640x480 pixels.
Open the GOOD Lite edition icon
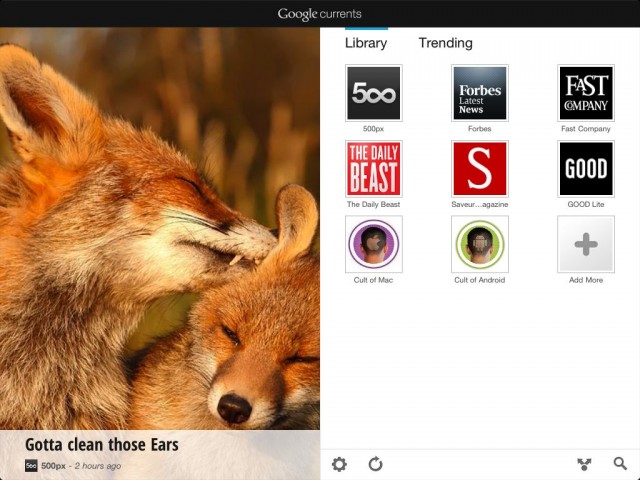coord(586,168)
